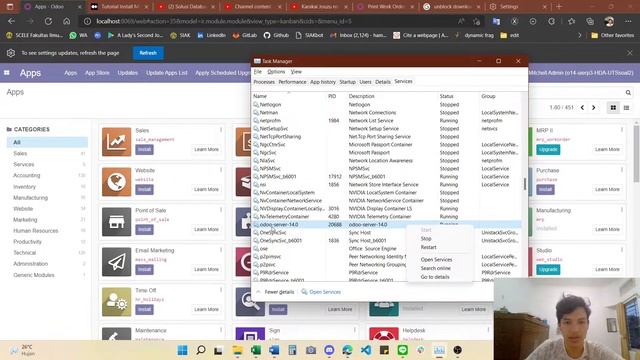
Task: Select the odoo-server-14.0 service row
Action: (387, 224)
